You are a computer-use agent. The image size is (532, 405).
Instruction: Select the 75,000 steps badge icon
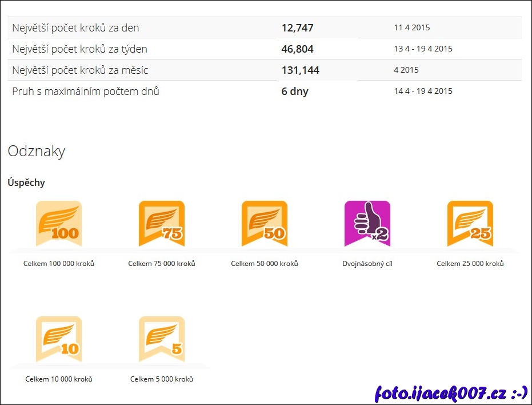click(162, 224)
